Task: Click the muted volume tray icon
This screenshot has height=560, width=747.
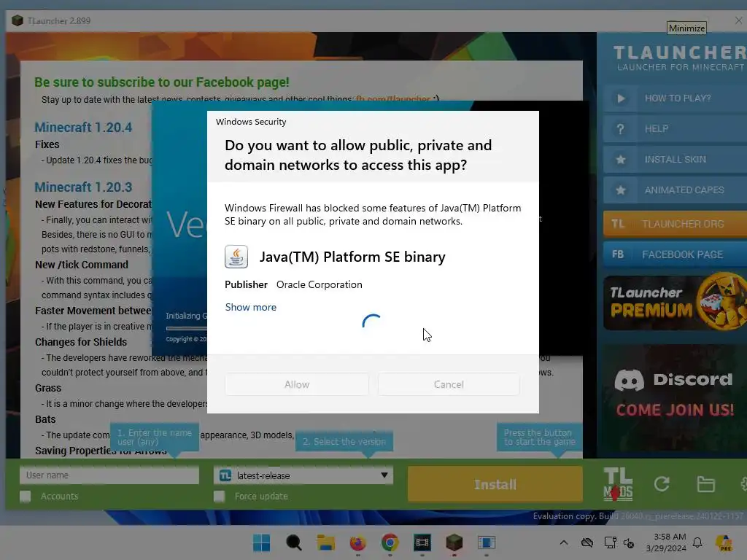Action: (629, 542)
